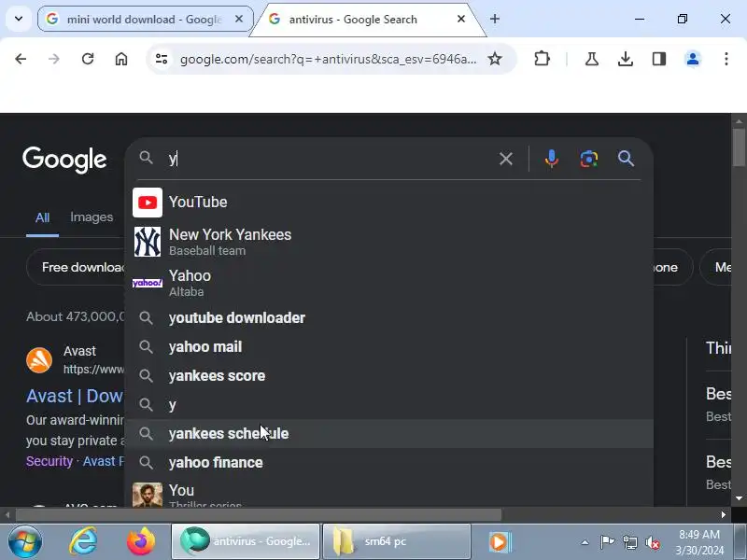Clear the search box with X
The image size is (747, 560).
506,159
